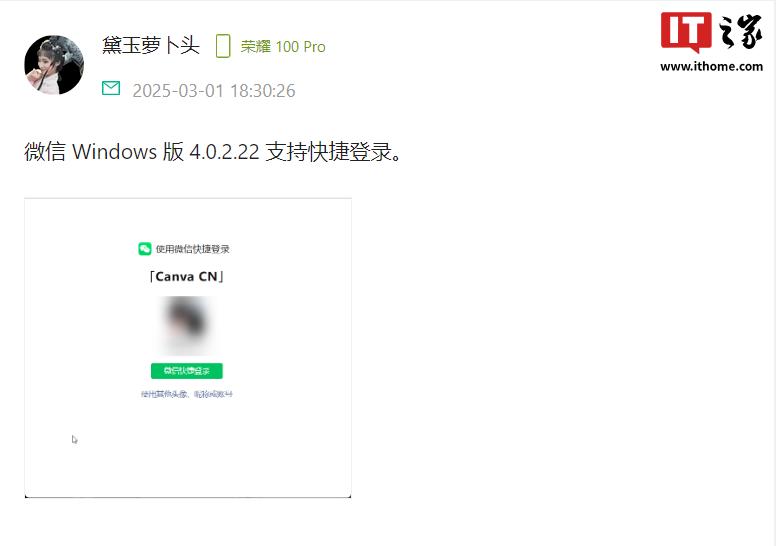
Task: Open the attached login screenshot image
Action: pos(188,347)
